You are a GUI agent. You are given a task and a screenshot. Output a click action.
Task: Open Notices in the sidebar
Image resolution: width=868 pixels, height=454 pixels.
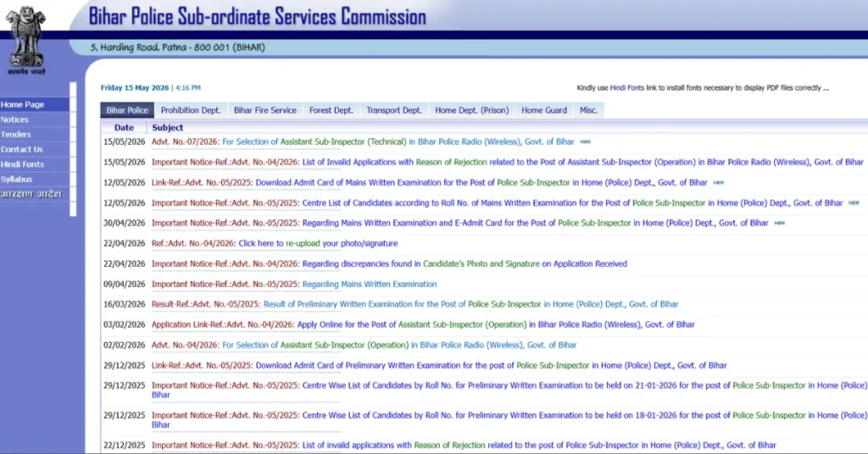pyautogui.click(x=14, y=119)
